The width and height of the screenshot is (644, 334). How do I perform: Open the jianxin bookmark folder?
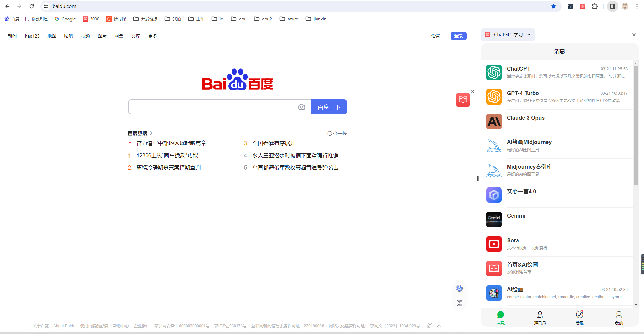tap(316, 19)
